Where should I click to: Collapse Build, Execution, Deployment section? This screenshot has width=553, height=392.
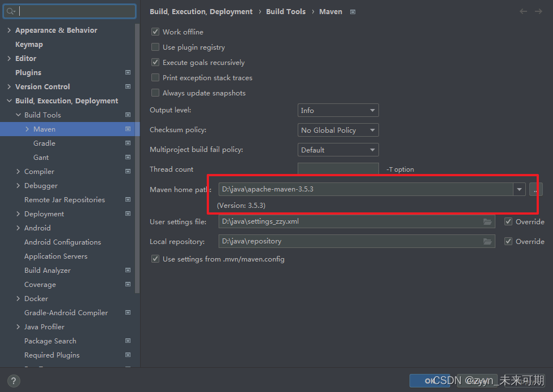9,101
